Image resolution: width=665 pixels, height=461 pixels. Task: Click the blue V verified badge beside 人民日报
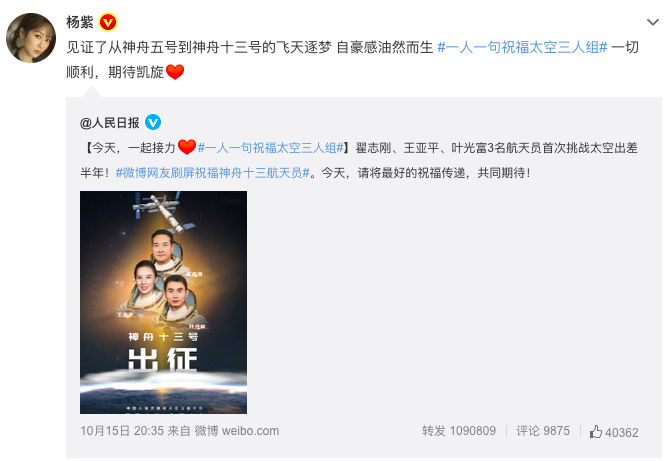coord(153,123)
